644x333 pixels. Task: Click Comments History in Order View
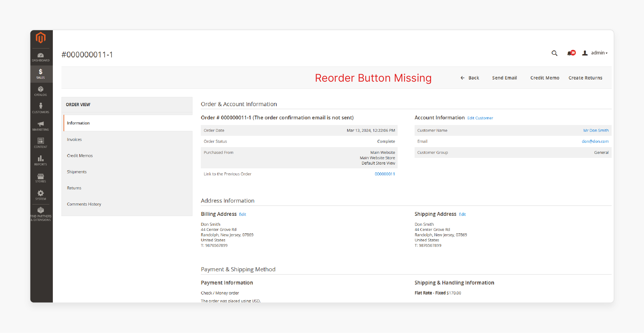[x=84, y=204]
